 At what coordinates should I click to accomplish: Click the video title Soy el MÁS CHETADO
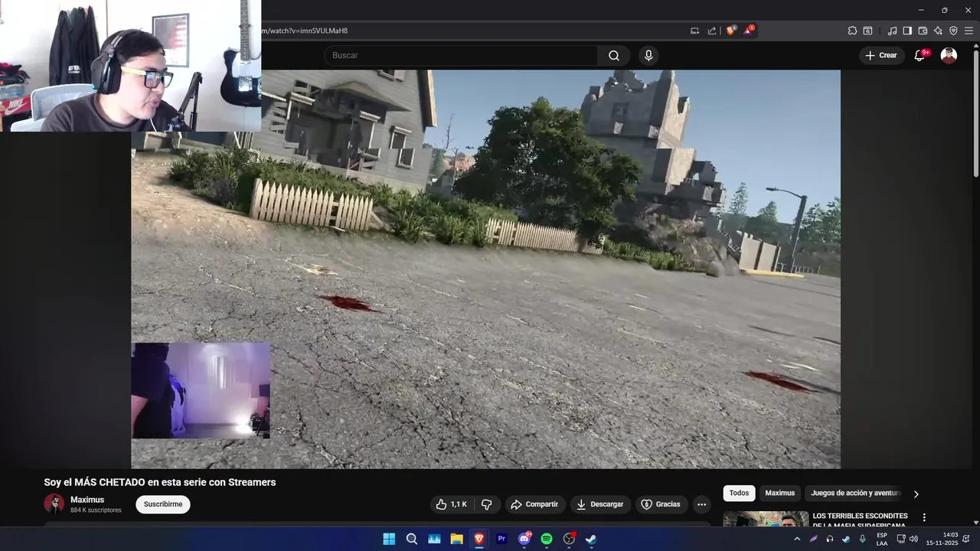click(x=160, y=482)
